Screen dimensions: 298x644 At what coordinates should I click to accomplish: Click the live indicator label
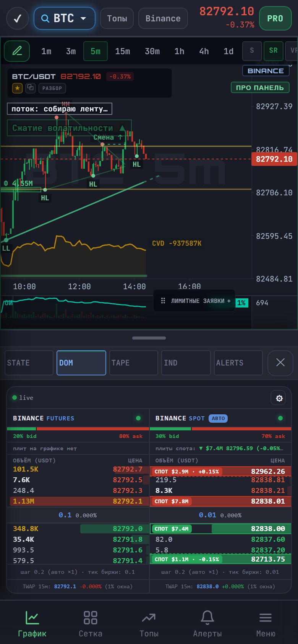click(x=23, y=398)
